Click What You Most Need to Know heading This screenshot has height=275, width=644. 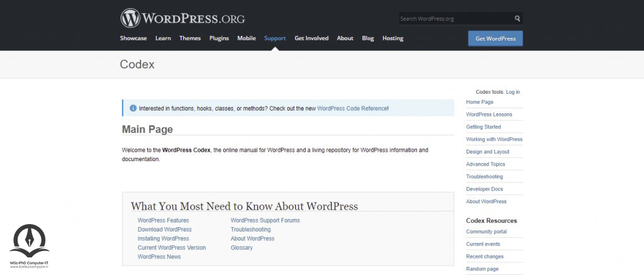point(245,206)
